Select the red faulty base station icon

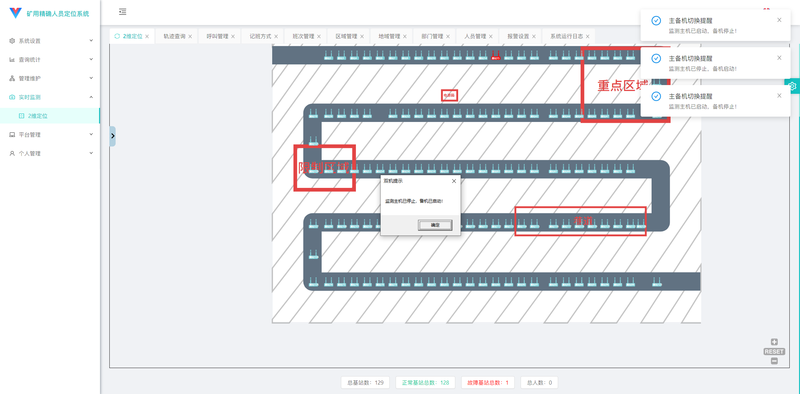coord(495,56)
